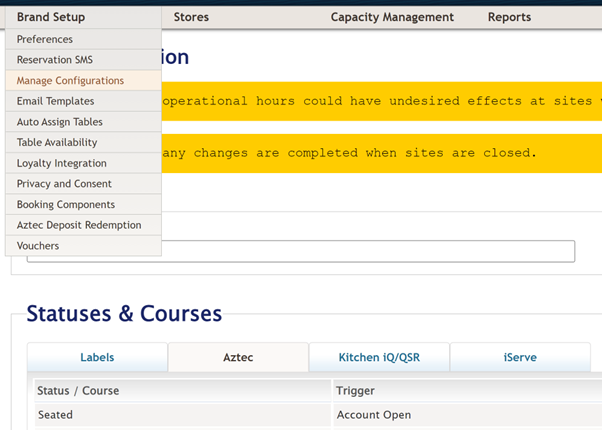The height and width of the screenshot is (430, 602).
Task: Open Email Templates from the dropdown
Action: point(83,101)
